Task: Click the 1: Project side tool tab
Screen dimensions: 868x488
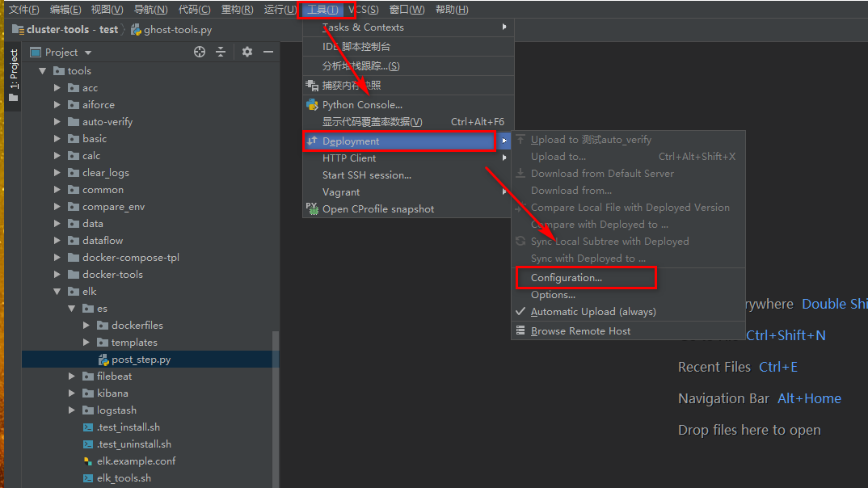Action: tap(14, 75)
